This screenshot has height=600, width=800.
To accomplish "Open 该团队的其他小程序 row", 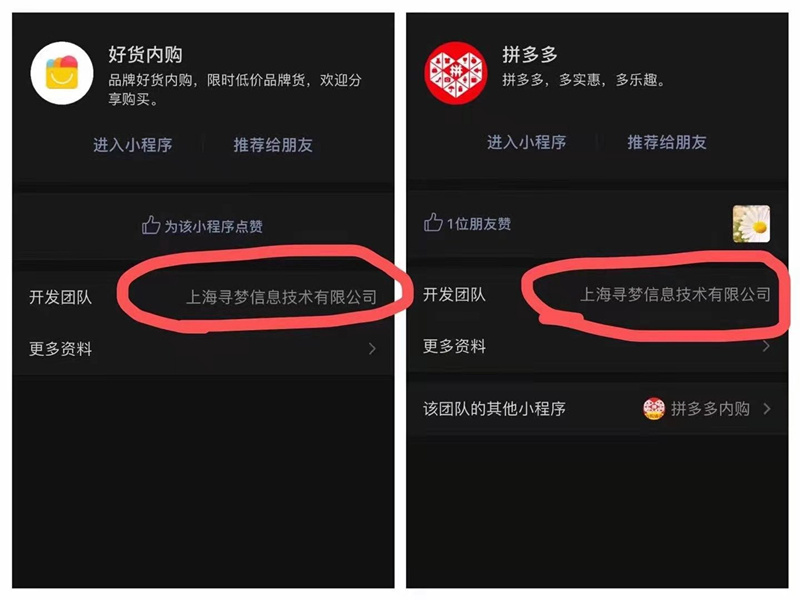I will point(597,409).
